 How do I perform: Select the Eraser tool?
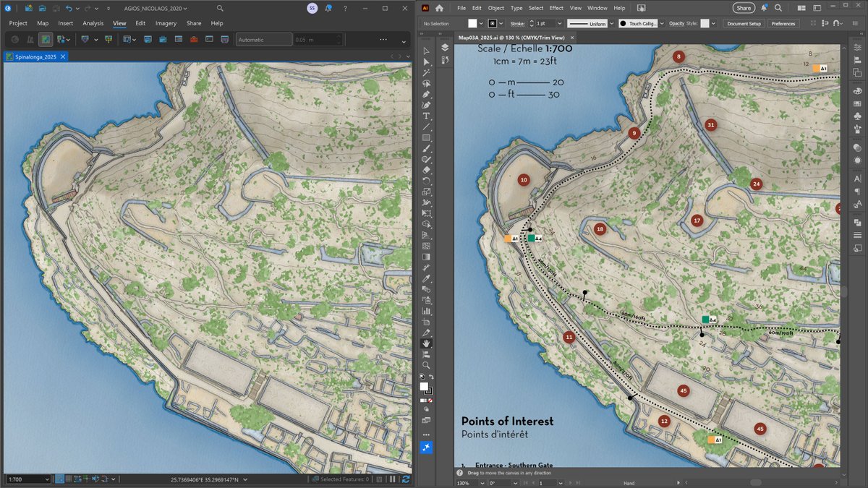click(x=427, y=169)
